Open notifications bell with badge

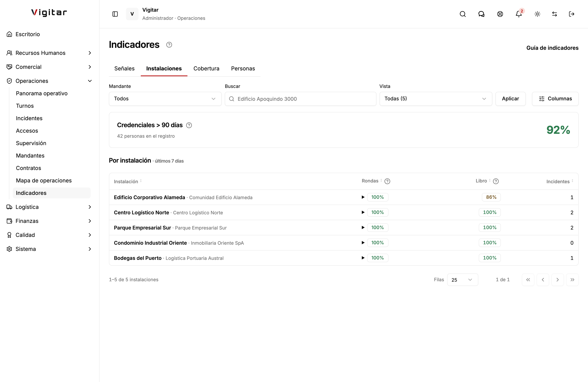(519, 14)
